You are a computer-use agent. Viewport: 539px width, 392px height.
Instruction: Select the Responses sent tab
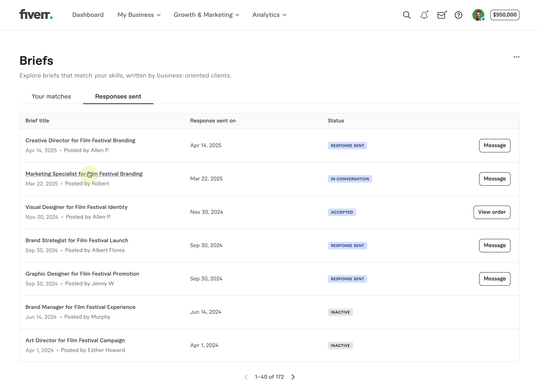click(x=118, y=96)
